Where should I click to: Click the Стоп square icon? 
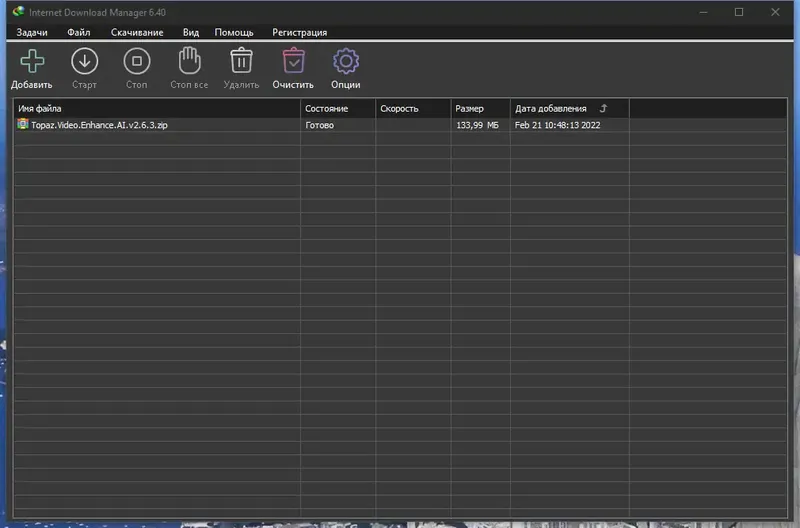click(x=137, y=61)
